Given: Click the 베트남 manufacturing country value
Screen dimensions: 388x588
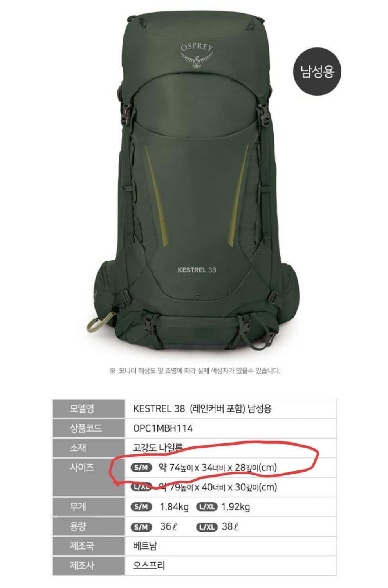Looking at the screenshot, I should tap(145, 546).
